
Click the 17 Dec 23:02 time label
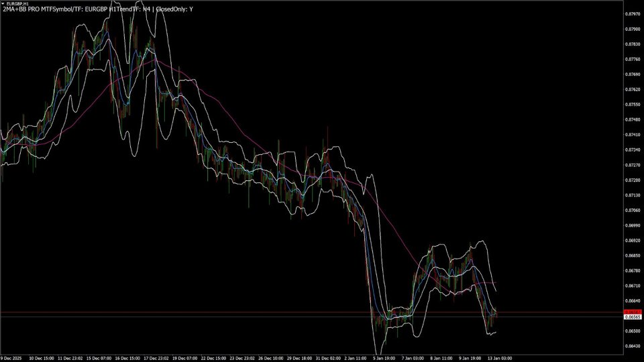tap(156, 358)
